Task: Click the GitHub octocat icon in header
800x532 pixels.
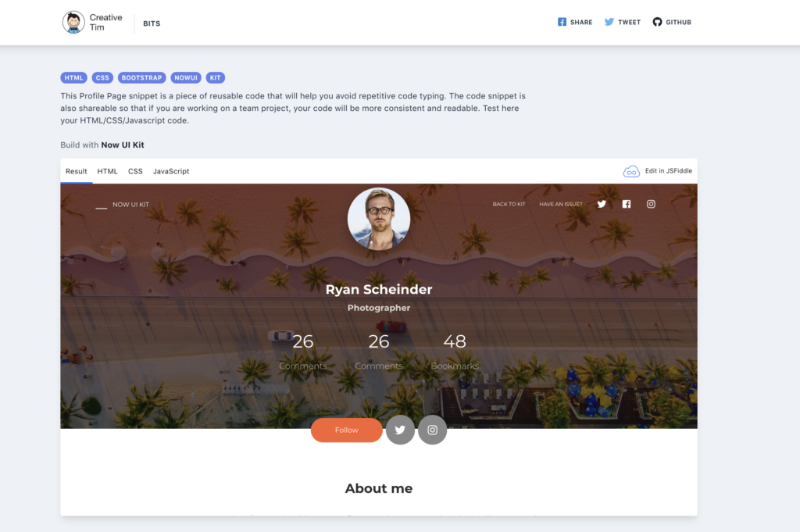Action: click(x=657, y=22)
